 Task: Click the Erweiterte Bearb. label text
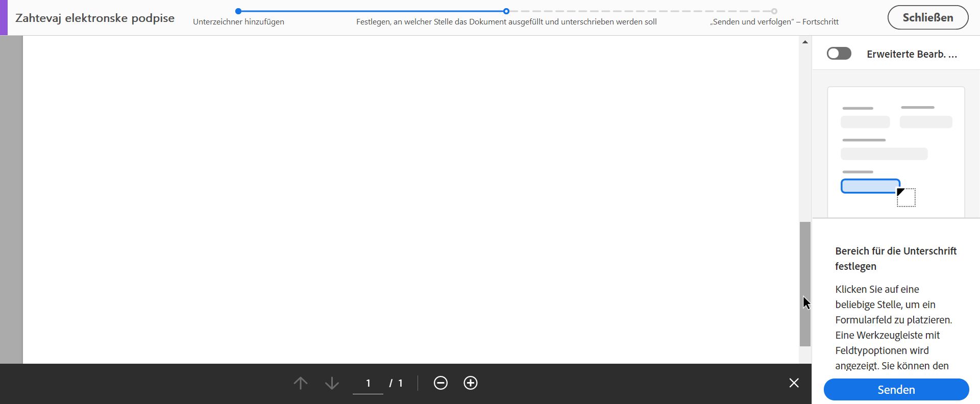click(x=912, y=54)
